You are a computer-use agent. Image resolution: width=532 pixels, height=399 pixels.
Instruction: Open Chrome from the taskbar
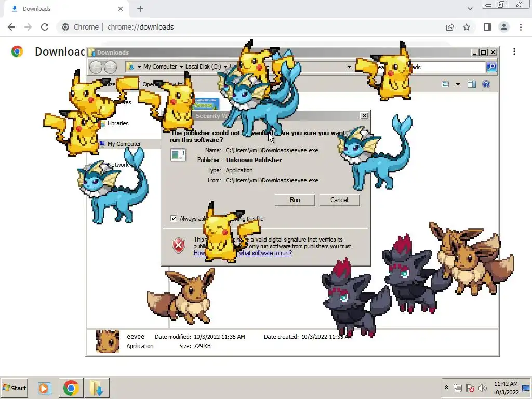click(x=71, y=388)
